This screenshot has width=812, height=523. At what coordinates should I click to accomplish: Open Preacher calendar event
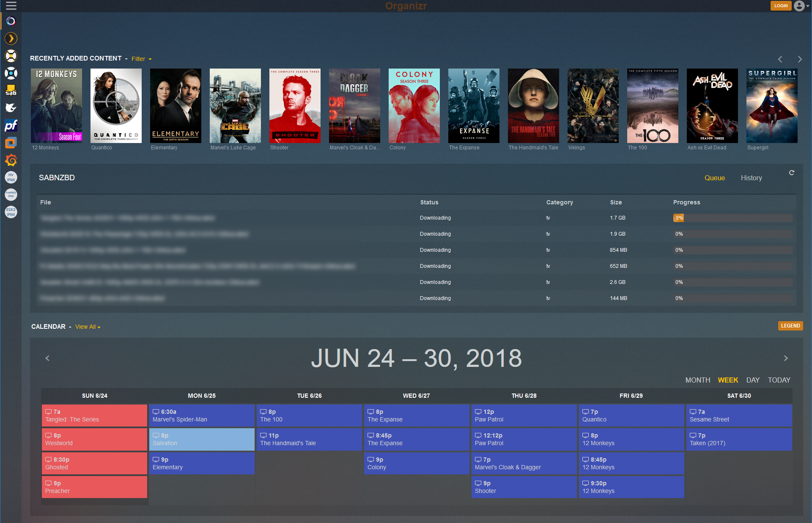(94, 487)
